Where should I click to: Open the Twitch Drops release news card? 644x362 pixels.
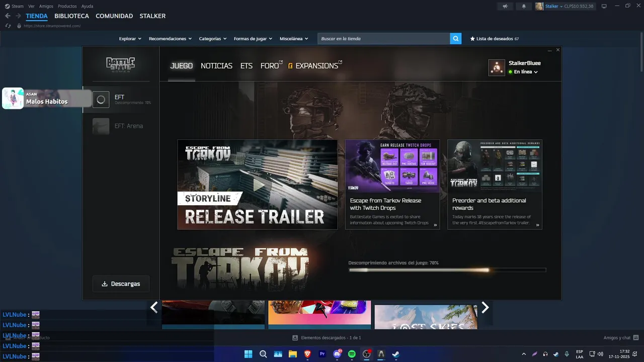coord(392,185)
